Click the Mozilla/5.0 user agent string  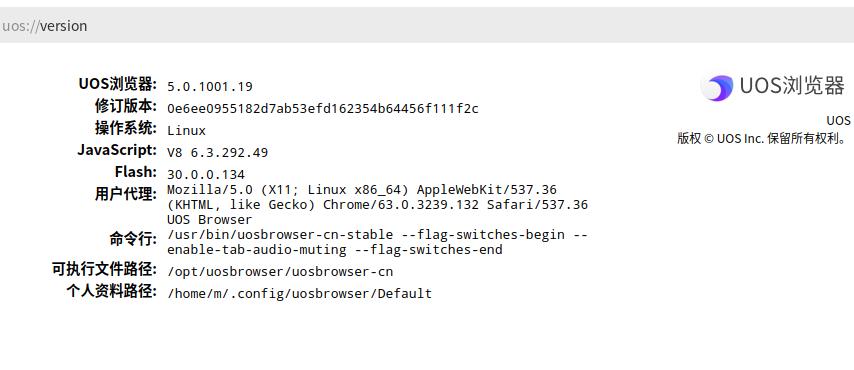[x=377, y=205]
